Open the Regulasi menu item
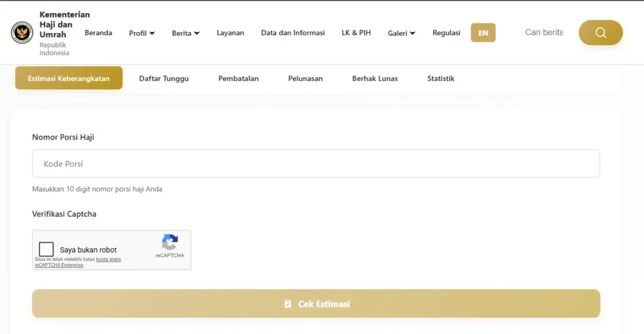Screen dimensions: 644x334 click(x=446, y=33)
